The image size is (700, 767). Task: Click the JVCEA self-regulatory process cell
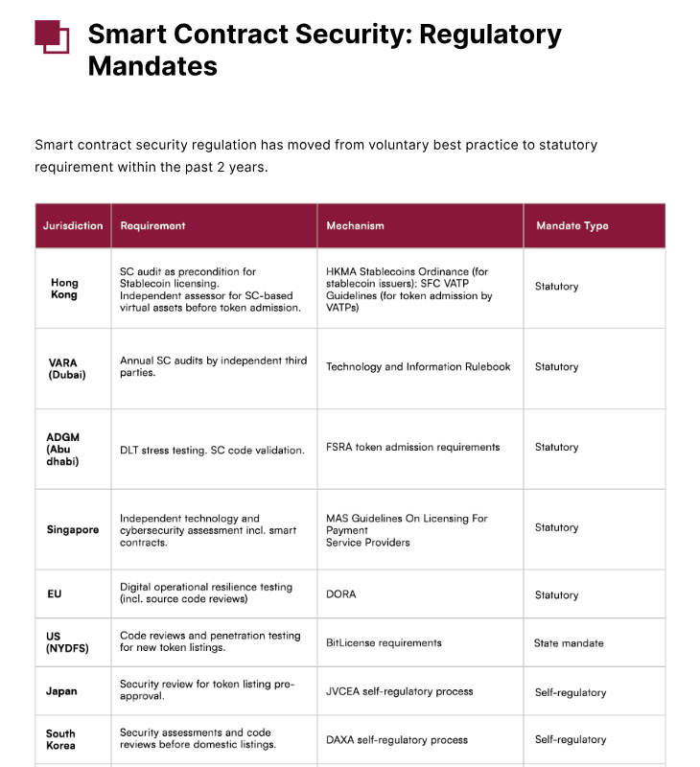click(x=399, y=691)
